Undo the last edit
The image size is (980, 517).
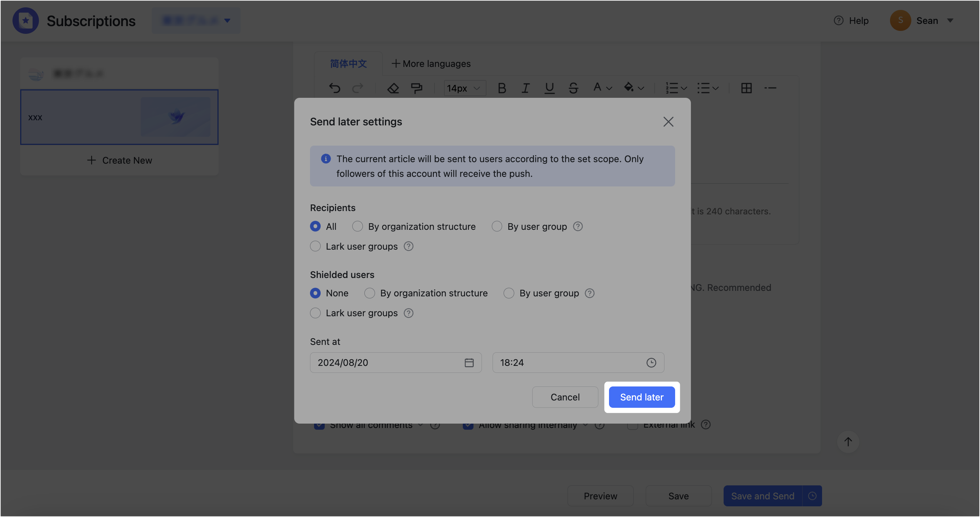[335, 88]
